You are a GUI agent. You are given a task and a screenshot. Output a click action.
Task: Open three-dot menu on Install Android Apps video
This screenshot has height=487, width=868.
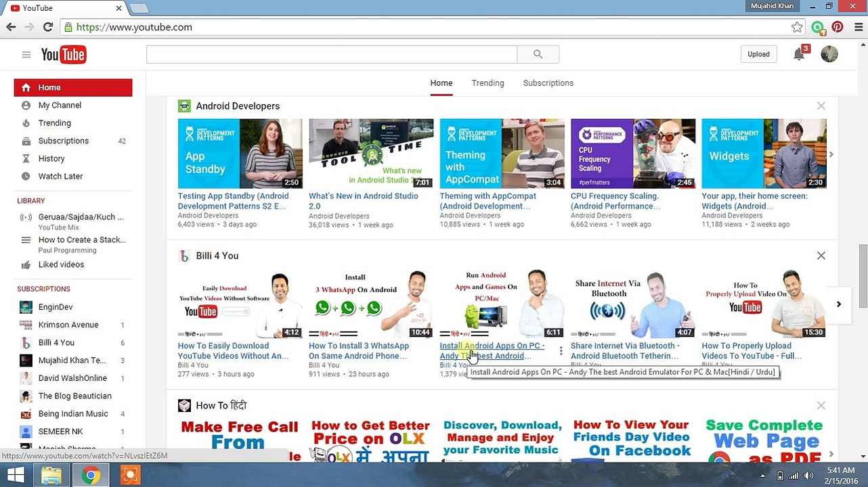click(561, 350)
